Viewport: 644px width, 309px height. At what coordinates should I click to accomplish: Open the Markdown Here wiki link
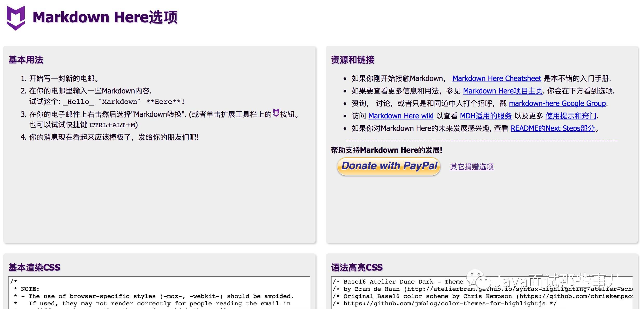pyautogui.click(x=401, y=116)
